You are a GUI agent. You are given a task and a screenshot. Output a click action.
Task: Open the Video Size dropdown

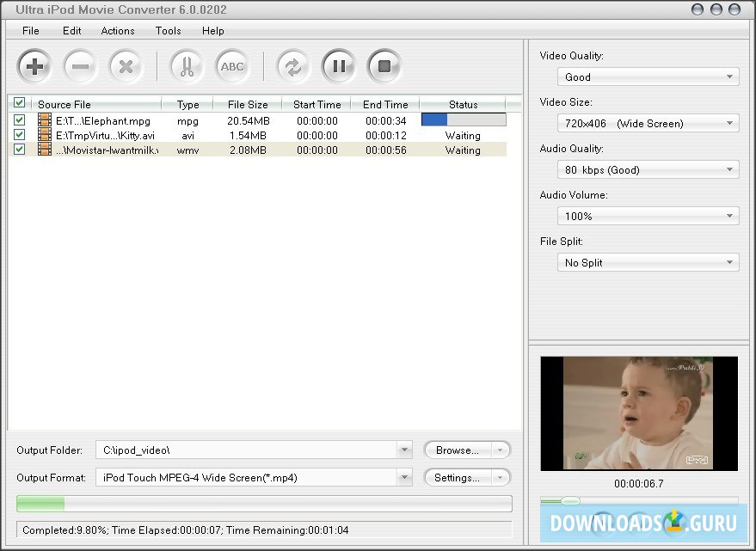(x=648, y=123)
